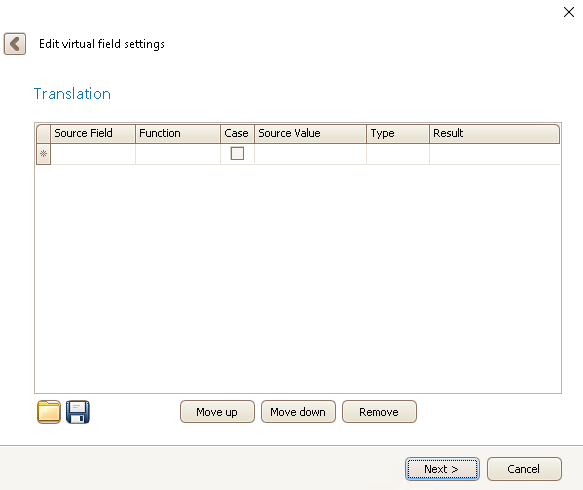Toggle the Case checkbox in new row

point(237,153)
